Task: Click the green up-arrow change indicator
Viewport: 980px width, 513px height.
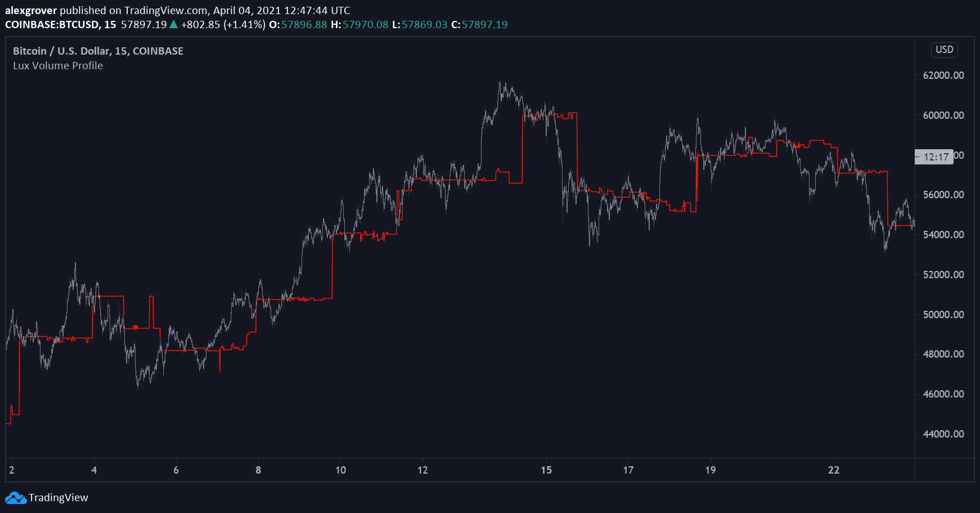Action: 174,24
